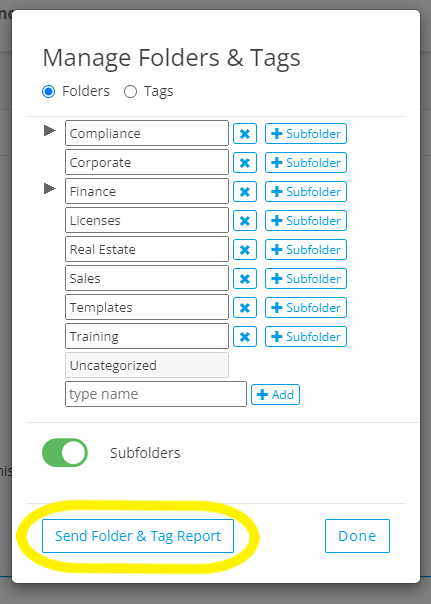Click Send Folder & Tag Report
Screen dimensions: 431x604
[138, 536]
